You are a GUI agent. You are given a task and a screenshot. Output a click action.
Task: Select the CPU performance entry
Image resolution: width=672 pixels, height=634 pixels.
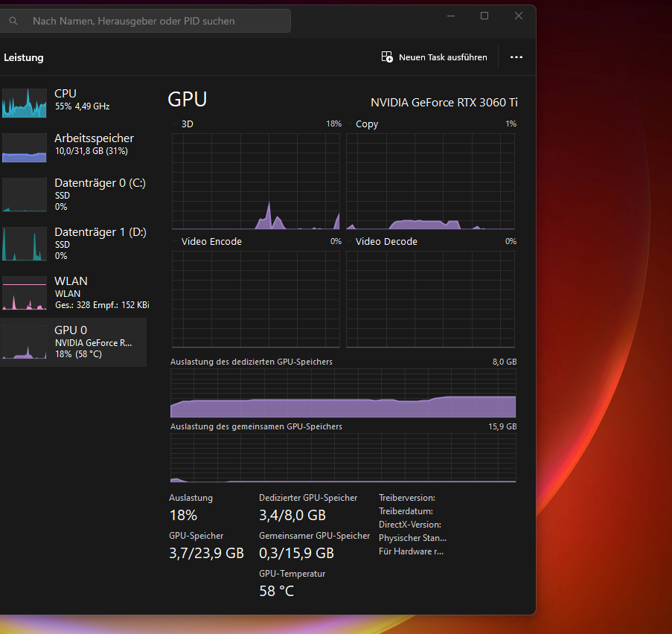(73, 102)
